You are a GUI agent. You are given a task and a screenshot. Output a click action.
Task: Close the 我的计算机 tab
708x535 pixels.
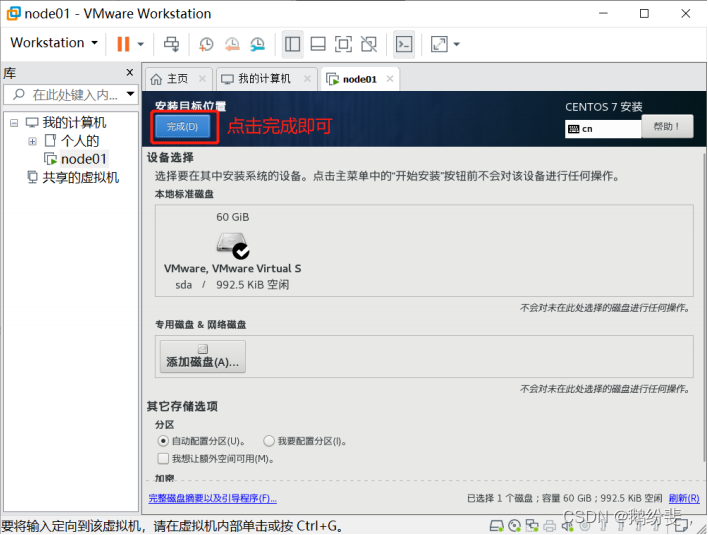pyautogui.click(x=307, y=79)
